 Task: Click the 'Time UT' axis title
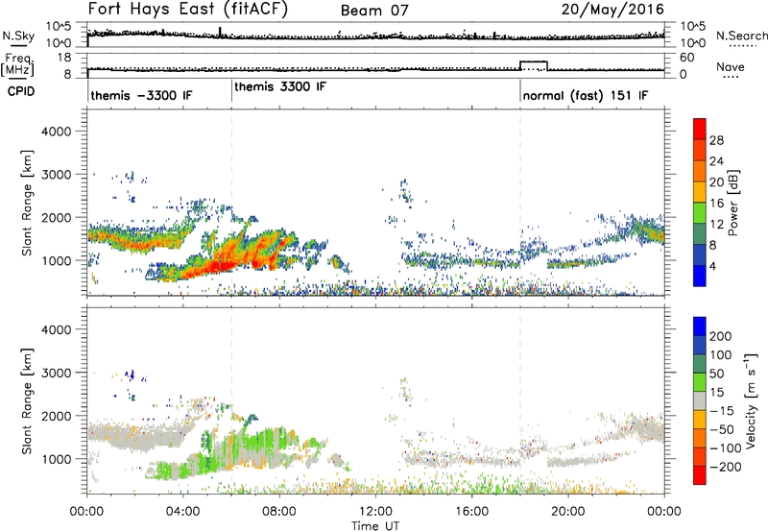[375, 526]
